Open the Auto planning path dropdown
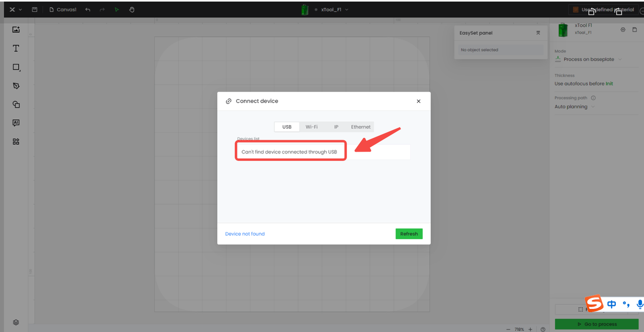 575,107
